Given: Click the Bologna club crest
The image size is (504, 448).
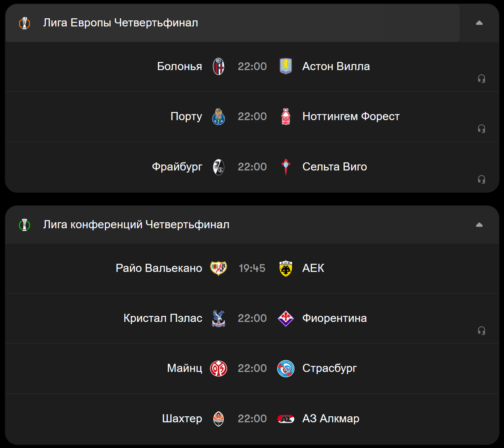Looking at the screenshot, I should (218, 67).
